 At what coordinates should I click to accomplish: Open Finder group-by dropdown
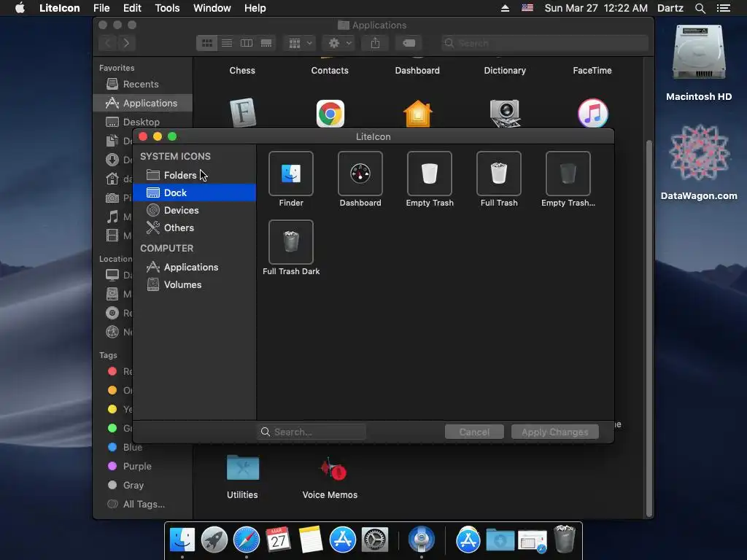click(300, 43)
